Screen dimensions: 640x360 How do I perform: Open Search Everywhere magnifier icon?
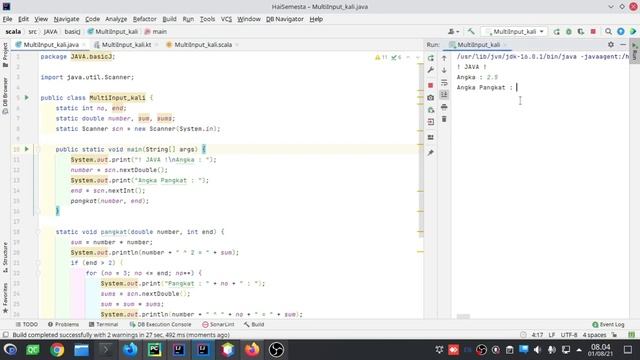pos(608,31)
